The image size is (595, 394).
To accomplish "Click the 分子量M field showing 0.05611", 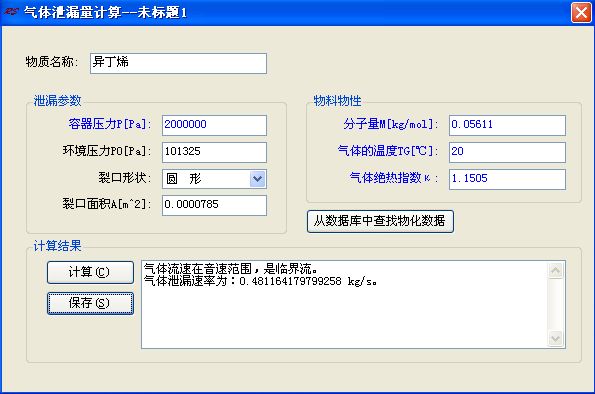I will tap(507, 125).
